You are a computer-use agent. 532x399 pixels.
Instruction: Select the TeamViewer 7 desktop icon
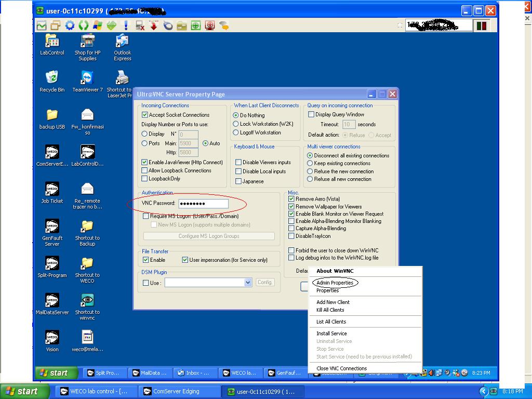click(x=87, y=82)
